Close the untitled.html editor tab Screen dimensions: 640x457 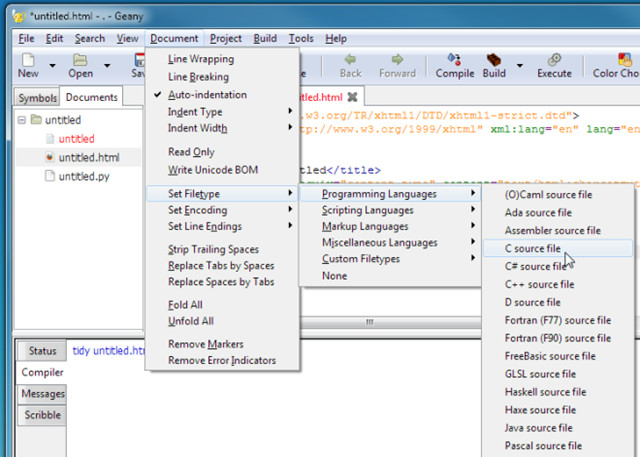pos(352,97)
